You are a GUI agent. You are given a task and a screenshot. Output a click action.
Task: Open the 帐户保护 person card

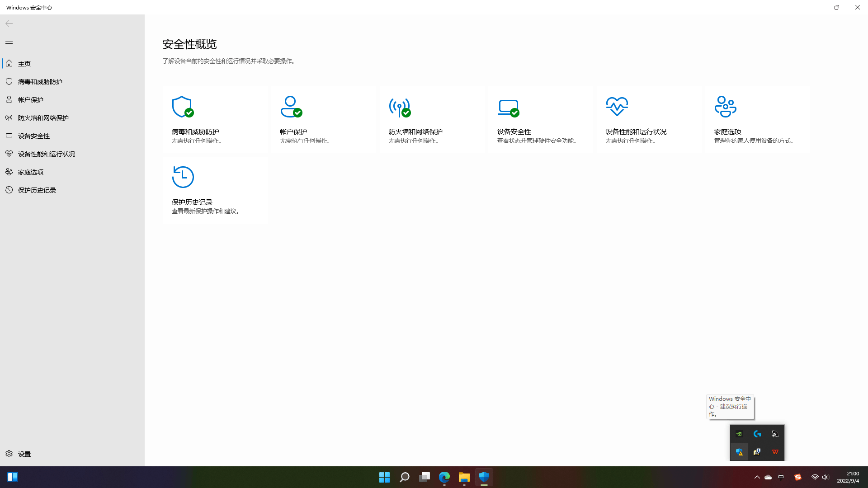(x=324, y=120)
